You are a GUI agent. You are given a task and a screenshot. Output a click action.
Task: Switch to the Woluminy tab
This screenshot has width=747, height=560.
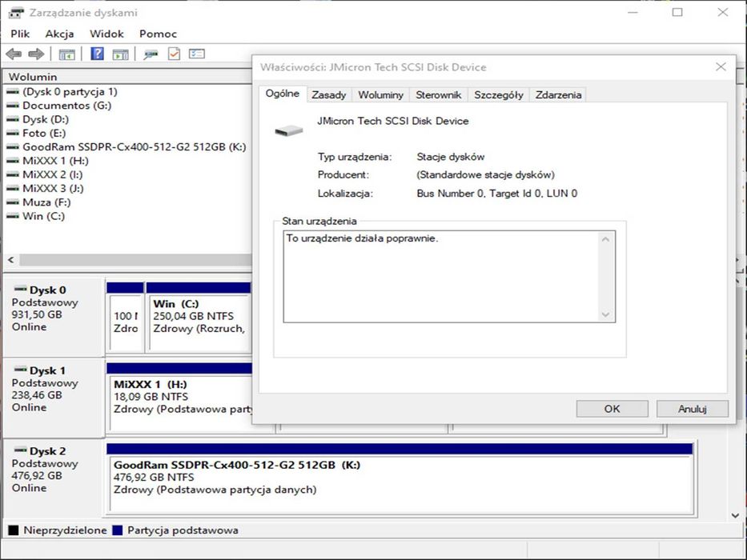[380, 94]
